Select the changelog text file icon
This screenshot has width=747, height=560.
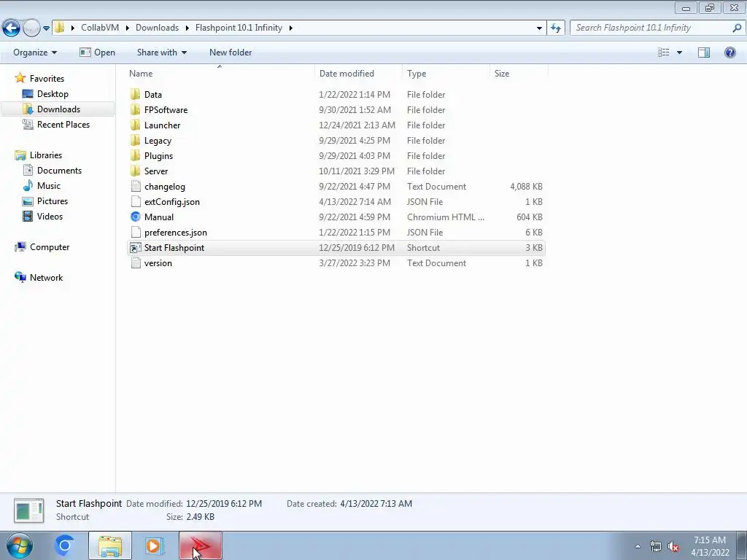(x=135, y=186)
